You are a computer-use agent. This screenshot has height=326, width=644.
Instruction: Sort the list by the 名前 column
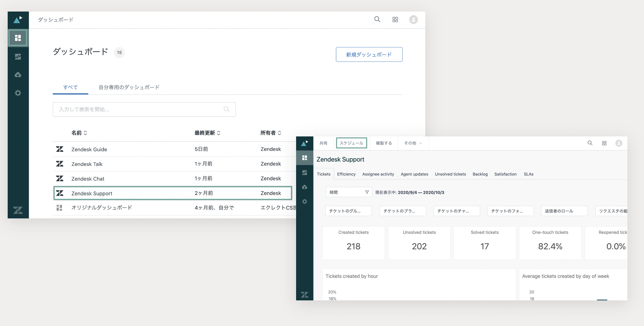click(79, 133)
